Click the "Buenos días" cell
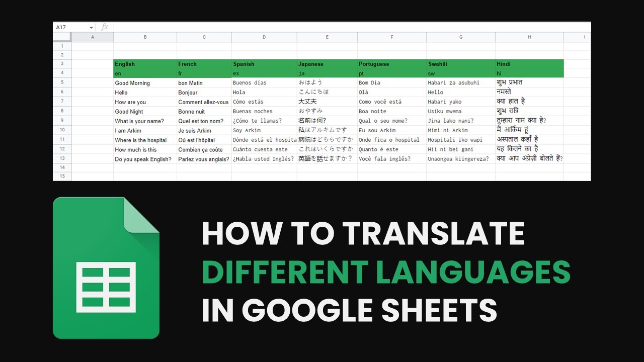 [x=264, y=83]
